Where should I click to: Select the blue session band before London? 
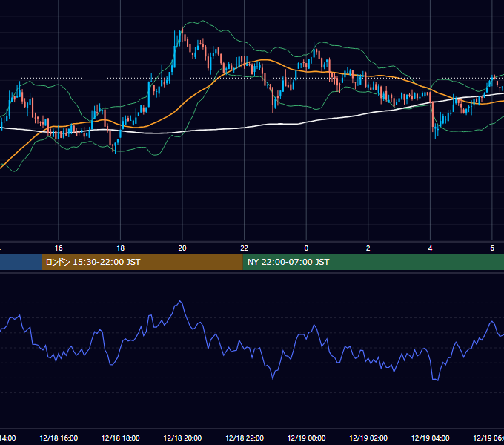click(x=21, y=262)
